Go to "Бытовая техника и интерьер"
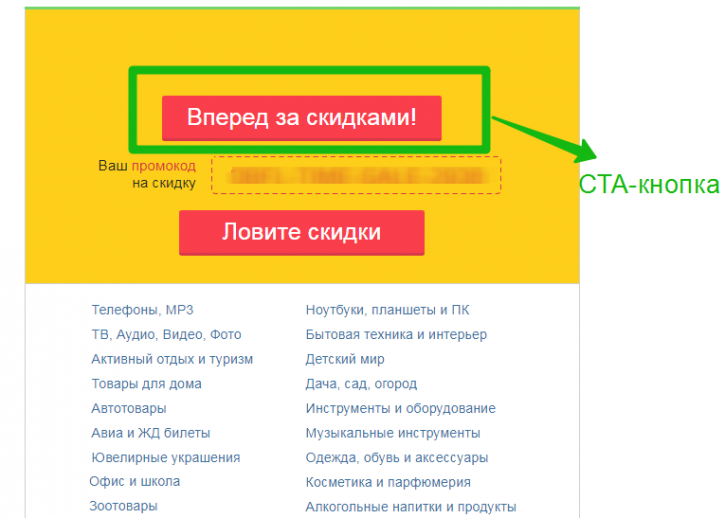 [396, 334]
